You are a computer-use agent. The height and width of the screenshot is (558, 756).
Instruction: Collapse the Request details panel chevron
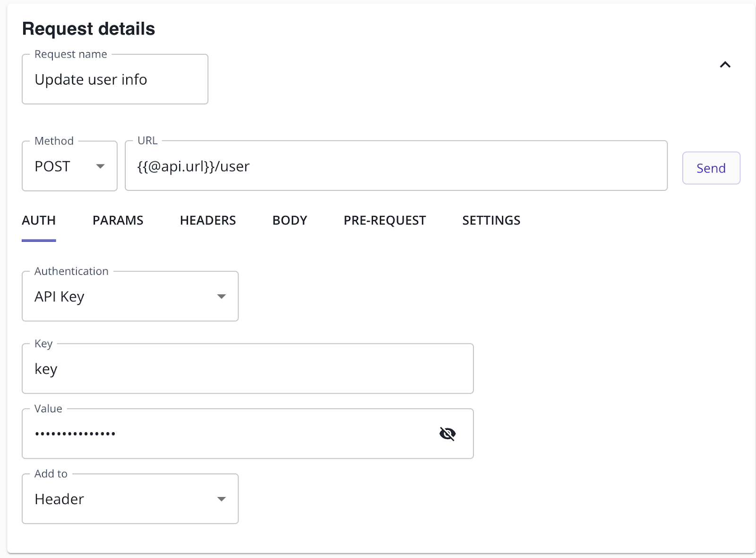(725, 65)
